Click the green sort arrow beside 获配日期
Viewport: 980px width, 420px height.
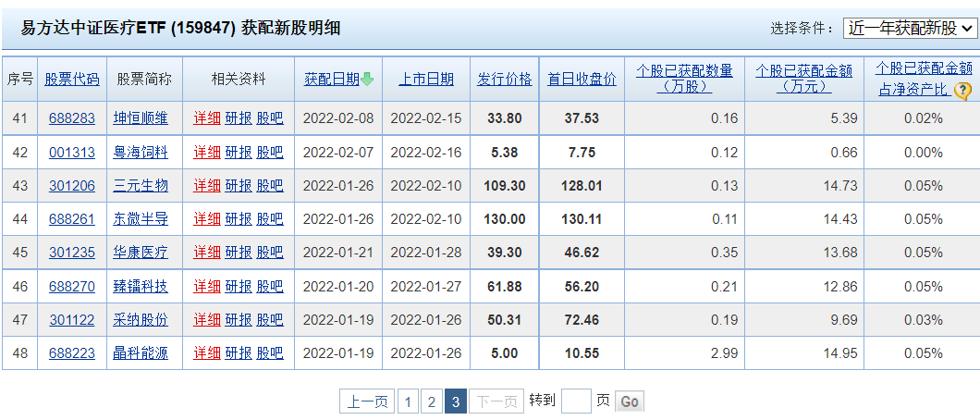(367, 80)
